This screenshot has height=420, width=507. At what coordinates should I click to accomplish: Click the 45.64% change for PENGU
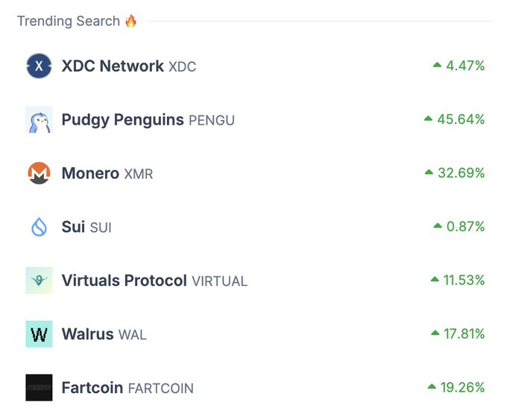tap(460, 119)
